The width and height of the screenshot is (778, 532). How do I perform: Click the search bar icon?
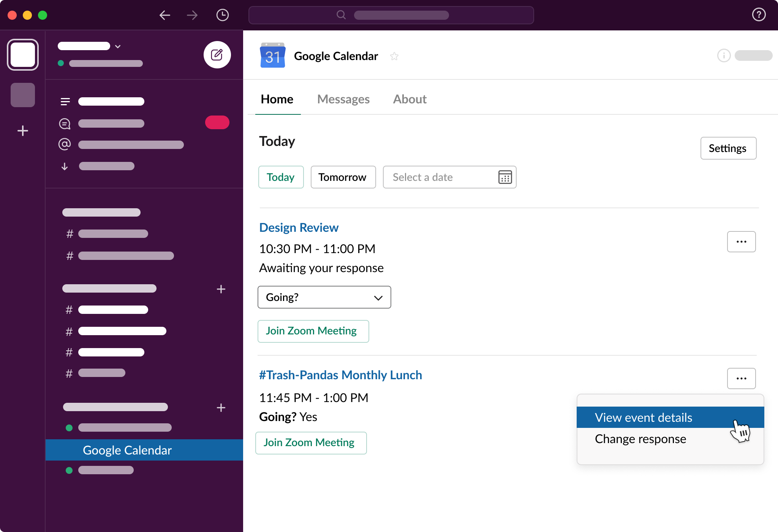point(340,14)
